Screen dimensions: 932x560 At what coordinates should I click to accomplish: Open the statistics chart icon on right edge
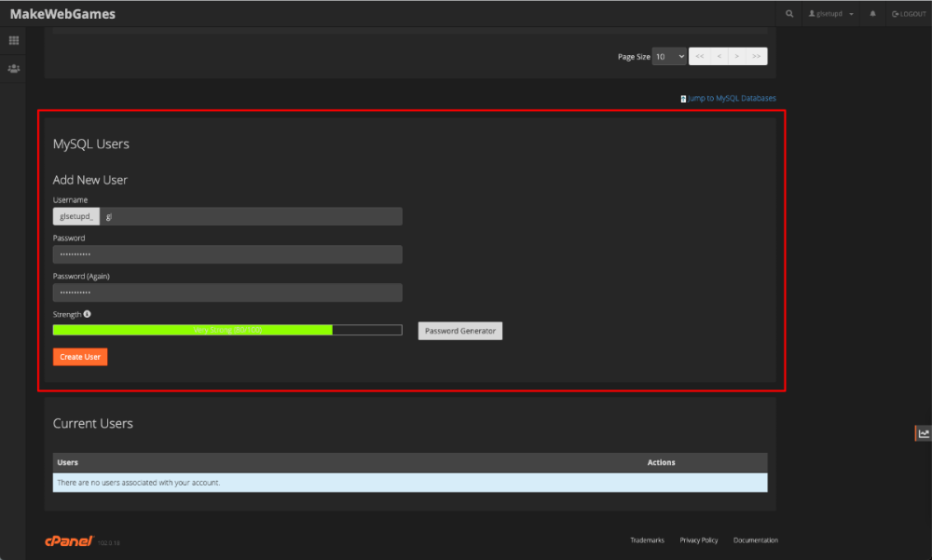point(924,432)
